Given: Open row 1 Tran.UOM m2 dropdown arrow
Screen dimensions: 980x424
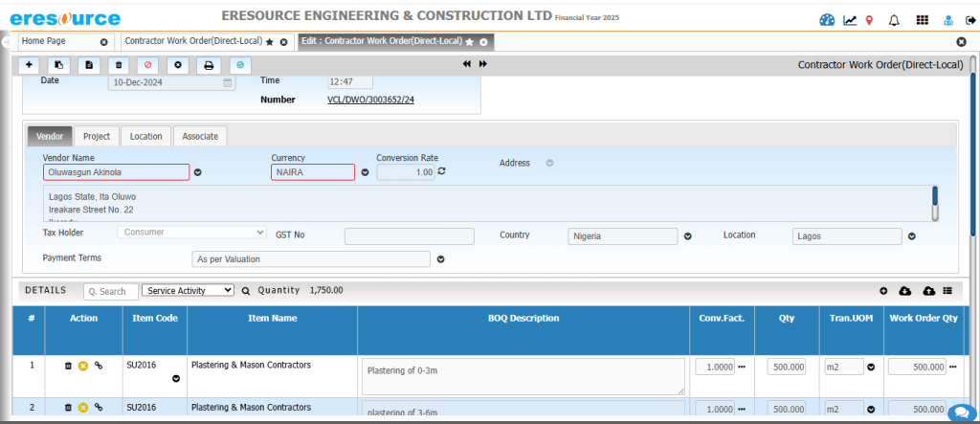Looking at the screenshot, I should tap(871, 368).
